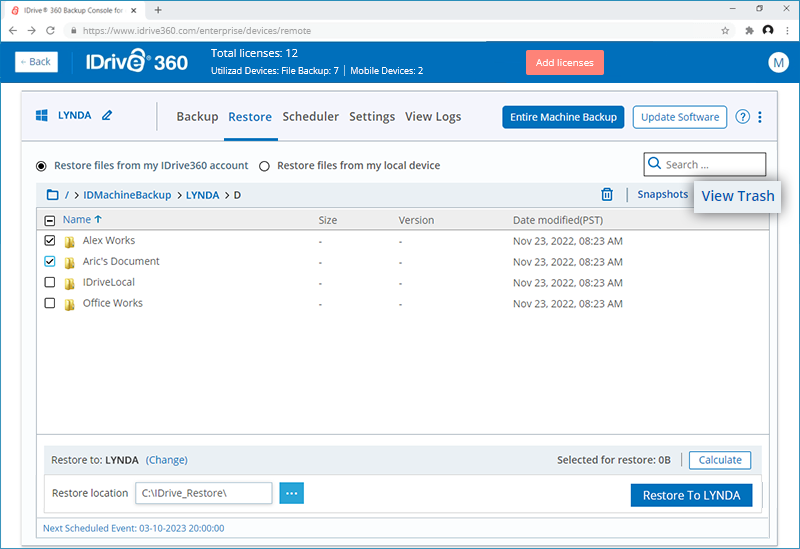The height and width of the screenshot is (549, 800).
Task: Open the help question mark icon
Action: coord(742,117)
